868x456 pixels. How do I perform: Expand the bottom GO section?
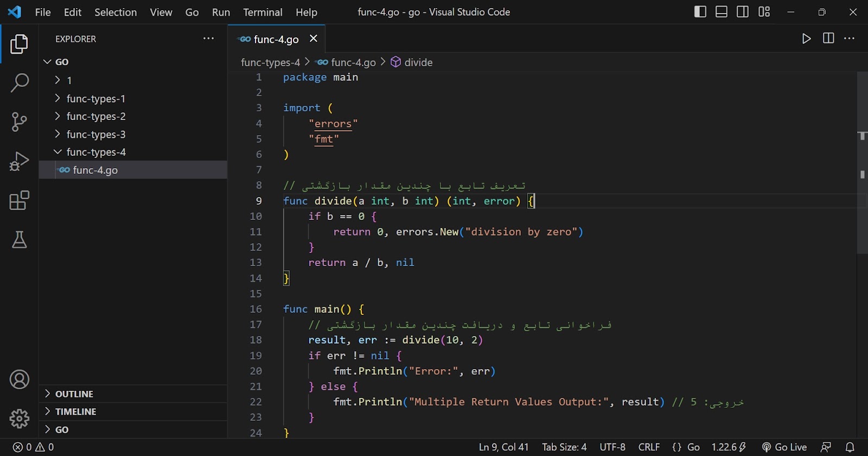pos(133,429)
